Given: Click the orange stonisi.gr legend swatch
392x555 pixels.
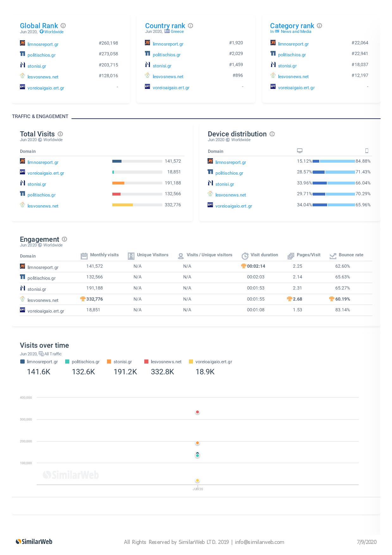Looking at the screenshot, I should (x=109, y=362).
